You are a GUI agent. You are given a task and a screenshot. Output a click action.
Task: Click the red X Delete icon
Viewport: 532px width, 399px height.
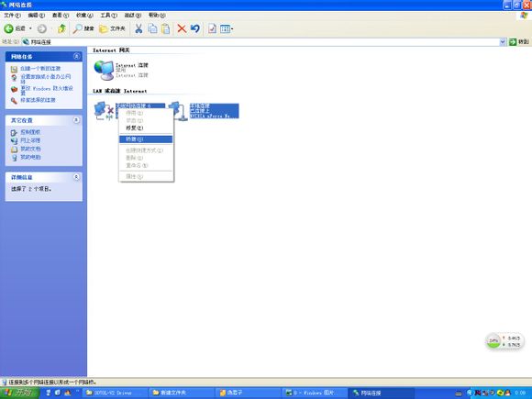[x=182, y=28]
